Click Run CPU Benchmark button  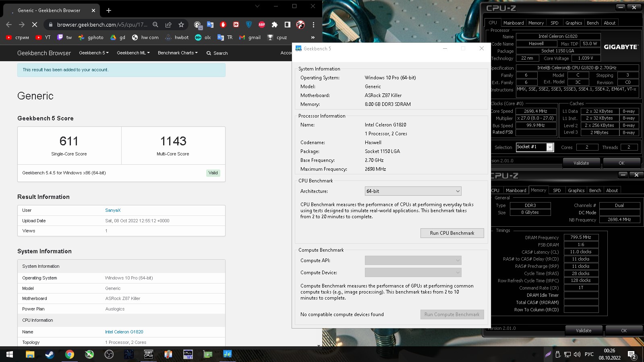pyautogui.click(x=452, y=233)
